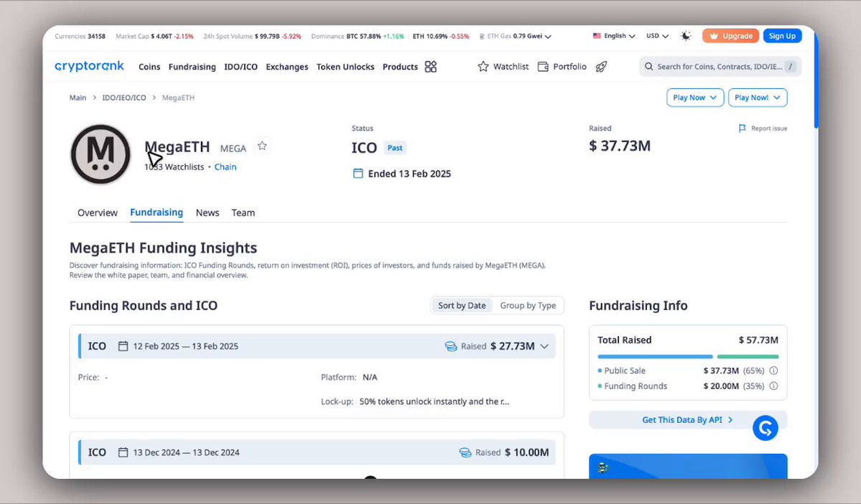Click the Platform N/A value
The image size is (861, 504).
tap(370, 377)
